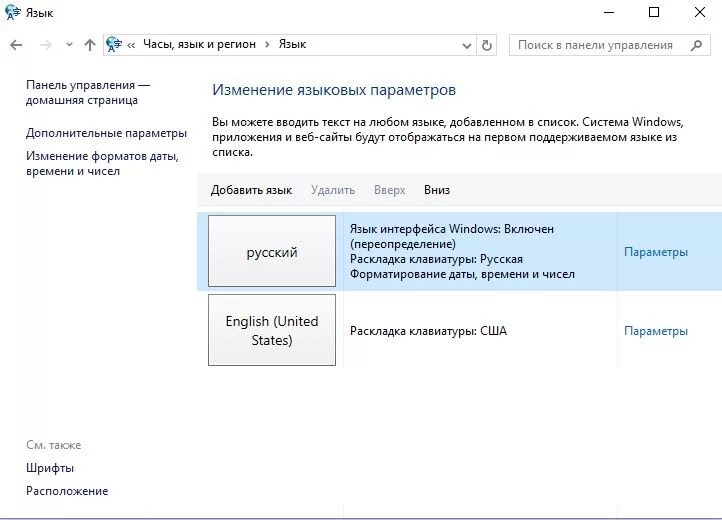The height and width of the screenshot is (520, 722).
Task: Click Добавить язык
Action: tap(251, 190)
